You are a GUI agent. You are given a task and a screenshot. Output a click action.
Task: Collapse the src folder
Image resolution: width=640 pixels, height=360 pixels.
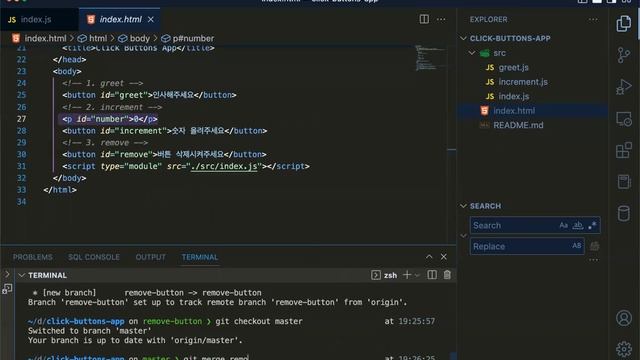(472, 53)
